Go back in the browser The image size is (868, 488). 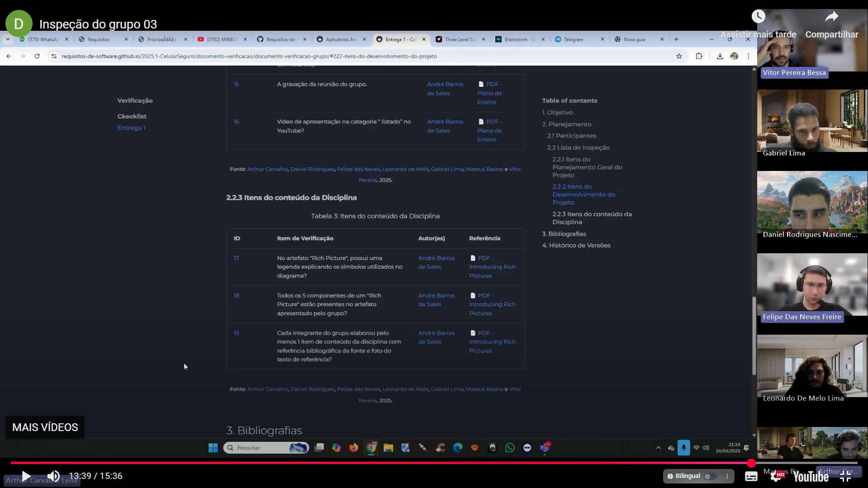[x=9, y=56]
